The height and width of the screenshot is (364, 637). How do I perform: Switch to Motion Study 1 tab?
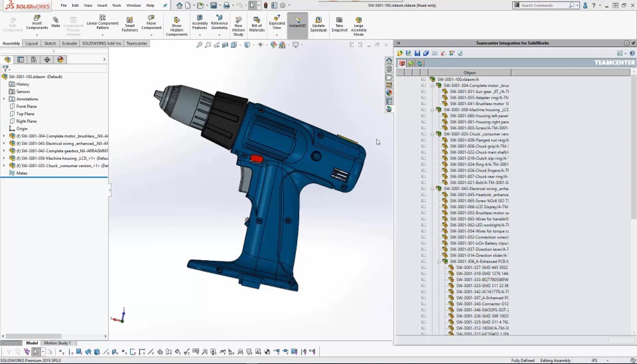[57, 343]
